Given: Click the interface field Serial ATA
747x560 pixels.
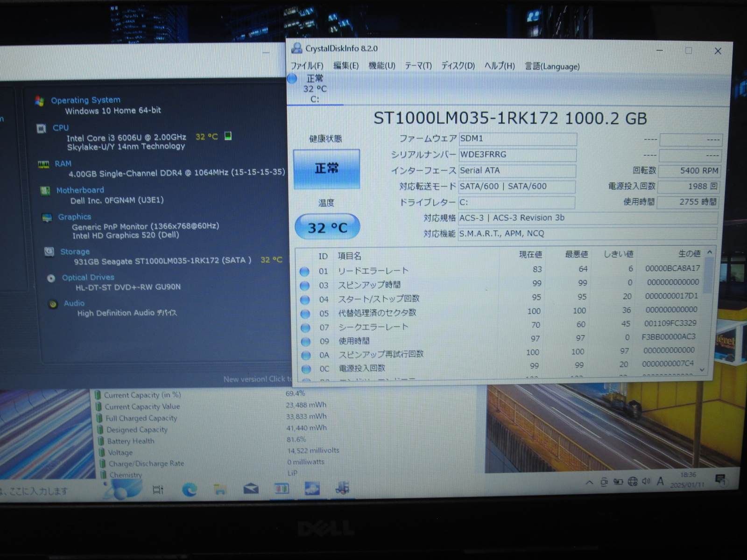Looking at the screenshot, I should pyautogui.click(x=517, y=170).
